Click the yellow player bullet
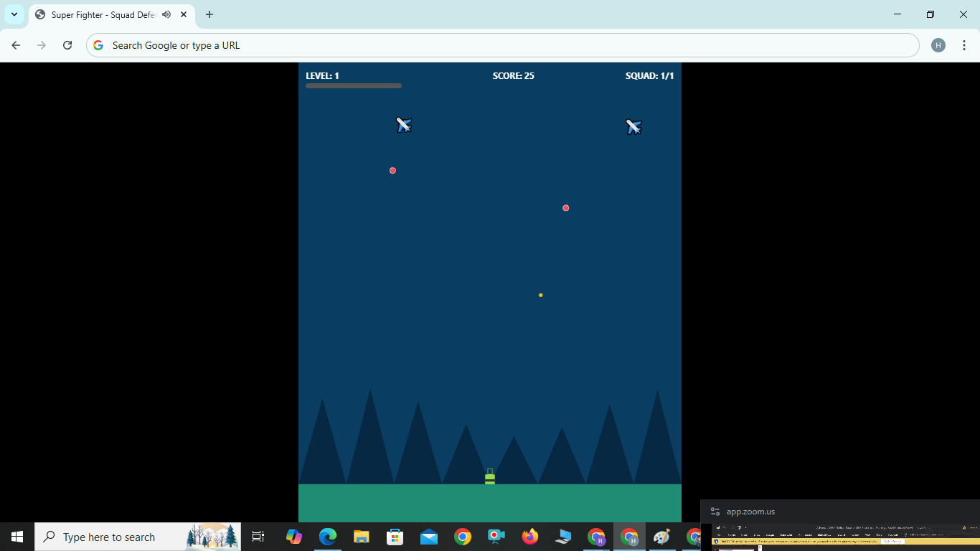Image resolution: width=980 pixels, height=551 pixels. 540,295
